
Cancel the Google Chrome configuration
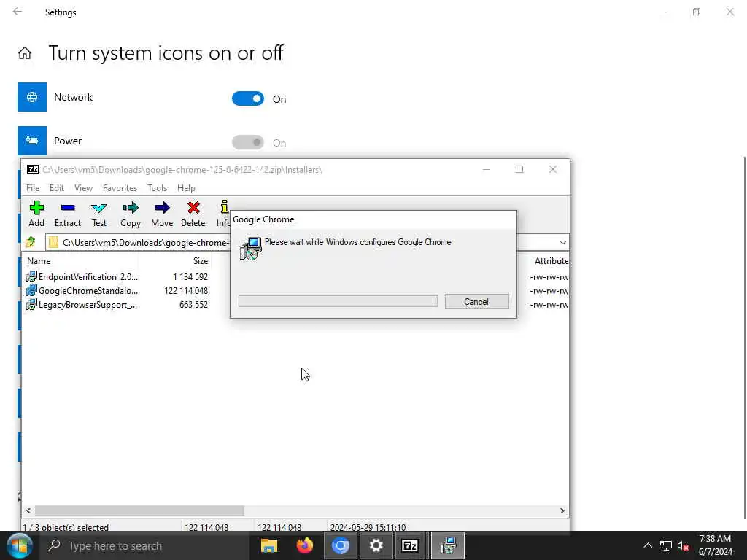click(476, 302)
